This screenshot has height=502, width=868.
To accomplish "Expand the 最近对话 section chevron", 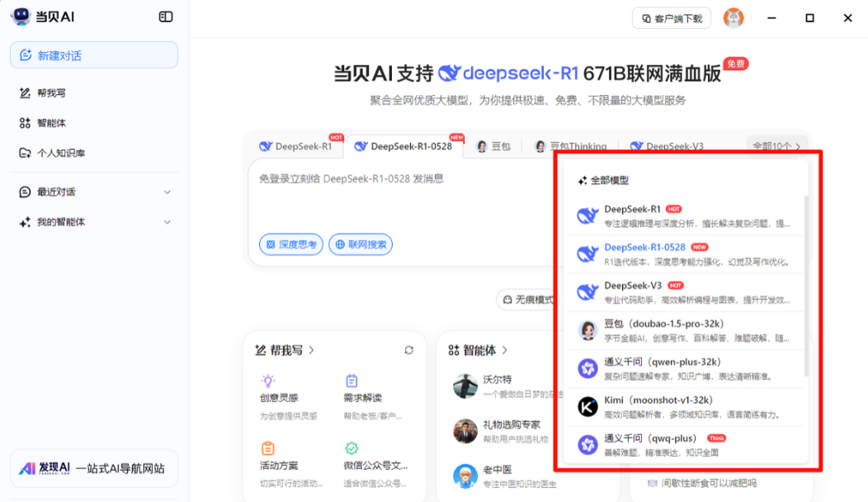I will (167, 192).
